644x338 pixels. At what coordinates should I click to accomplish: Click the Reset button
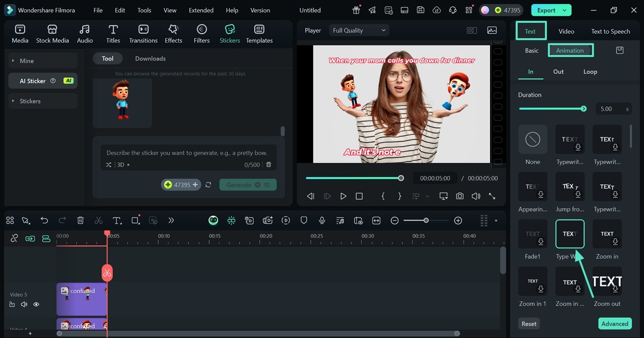(529, 324)
